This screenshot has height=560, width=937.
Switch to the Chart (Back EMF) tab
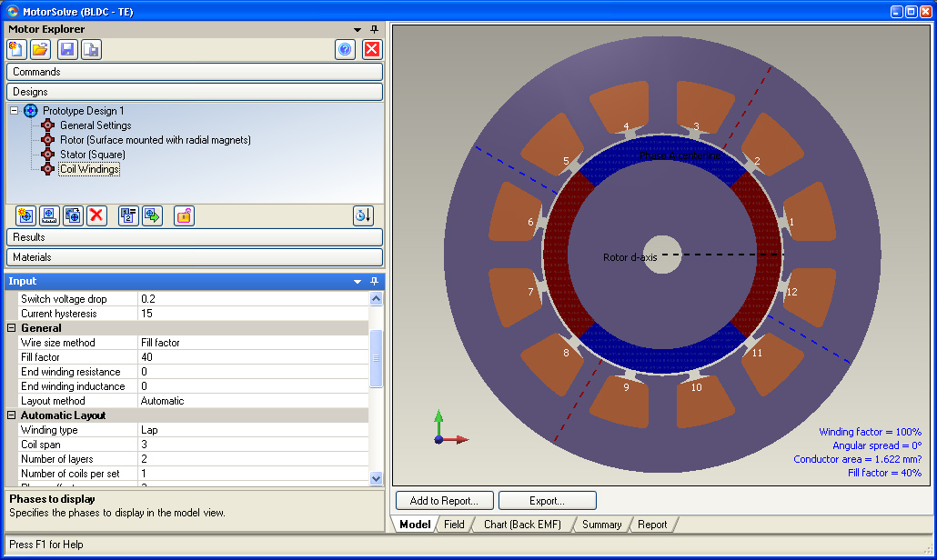522,525
